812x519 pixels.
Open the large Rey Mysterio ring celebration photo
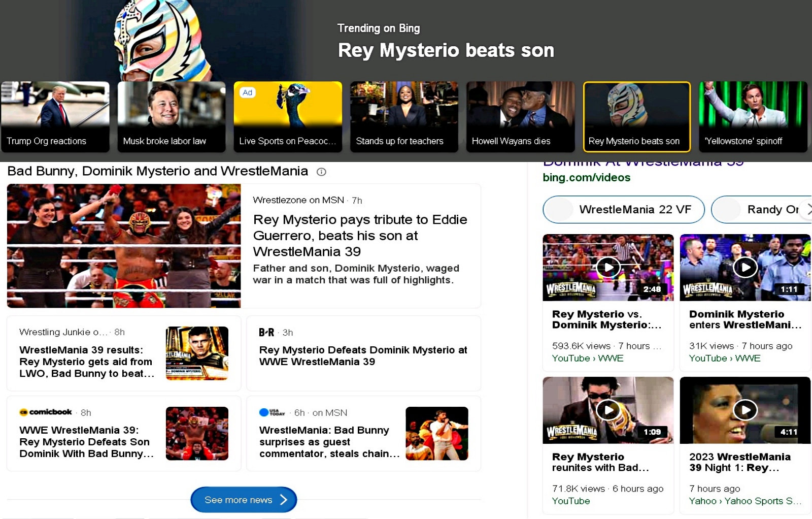pyautogui.click(x=124, y=246)
